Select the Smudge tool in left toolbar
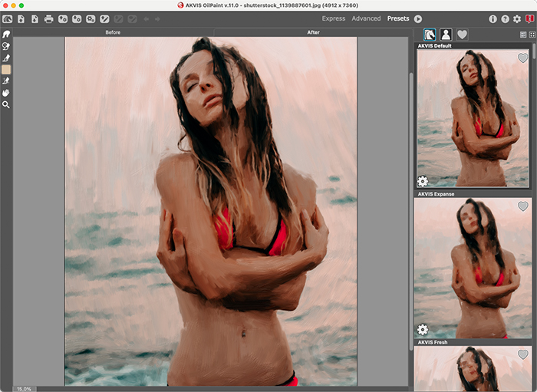This screenshot has height=392, width=537. (x=6, y=34)
